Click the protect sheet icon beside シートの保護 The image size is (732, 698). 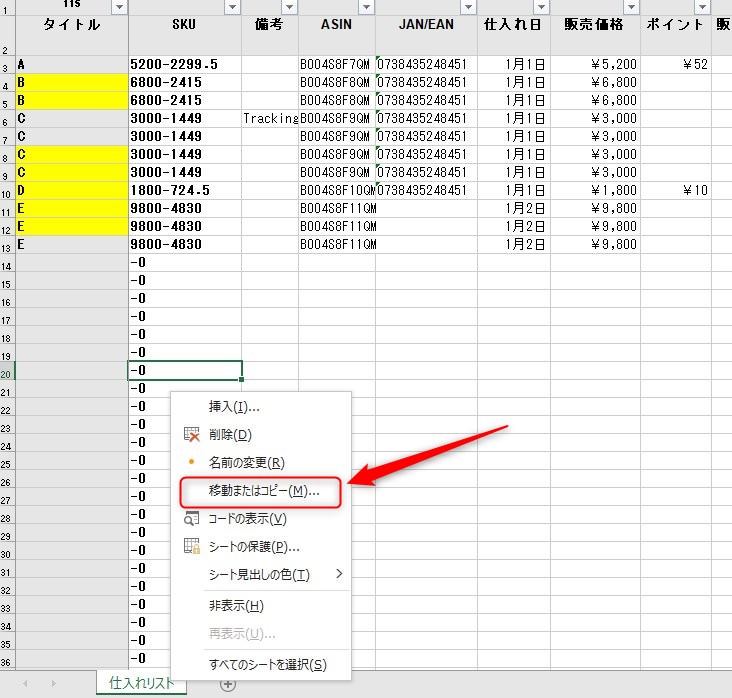tap(191, 546)
